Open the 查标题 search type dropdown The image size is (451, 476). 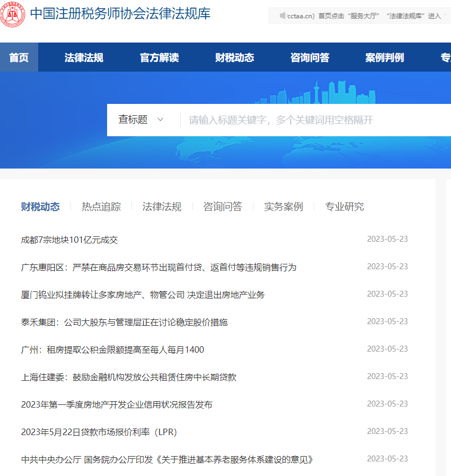[x=140, y=120]
